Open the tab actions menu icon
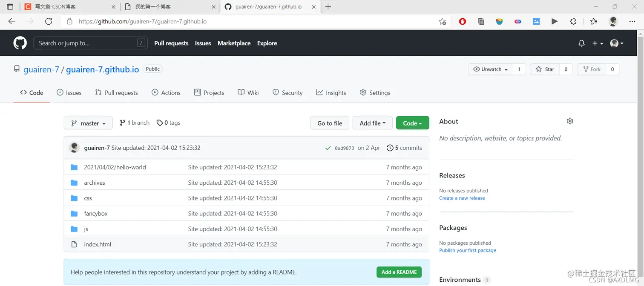Viewport: 644px width, 286px height. click(x=10, y=7)
